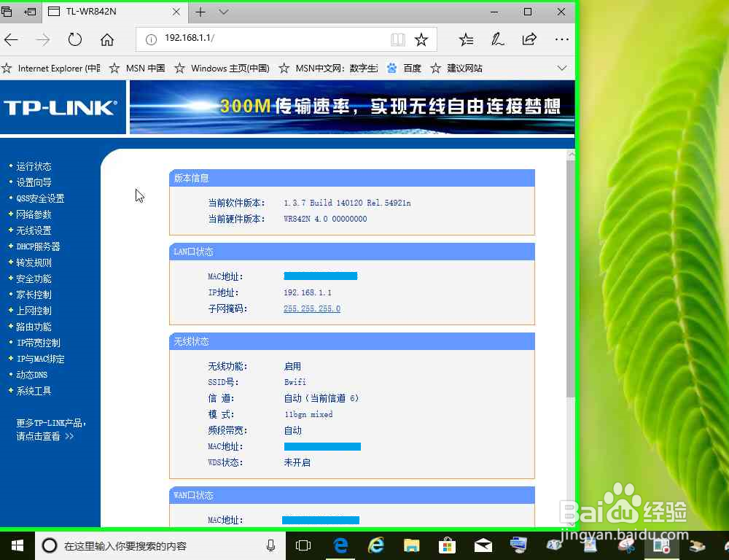Open the More options (…) menu

click(561, 39)
